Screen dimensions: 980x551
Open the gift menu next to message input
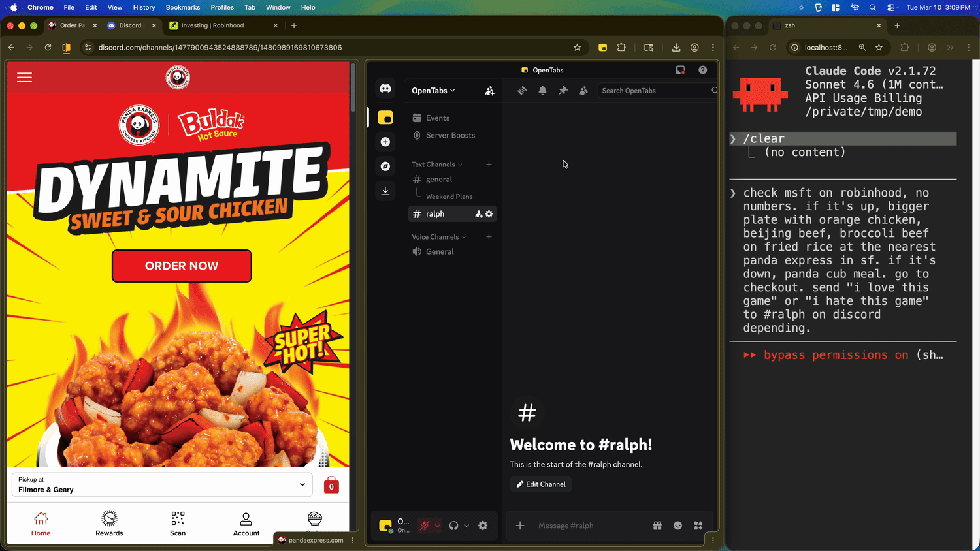pos(657,526)
